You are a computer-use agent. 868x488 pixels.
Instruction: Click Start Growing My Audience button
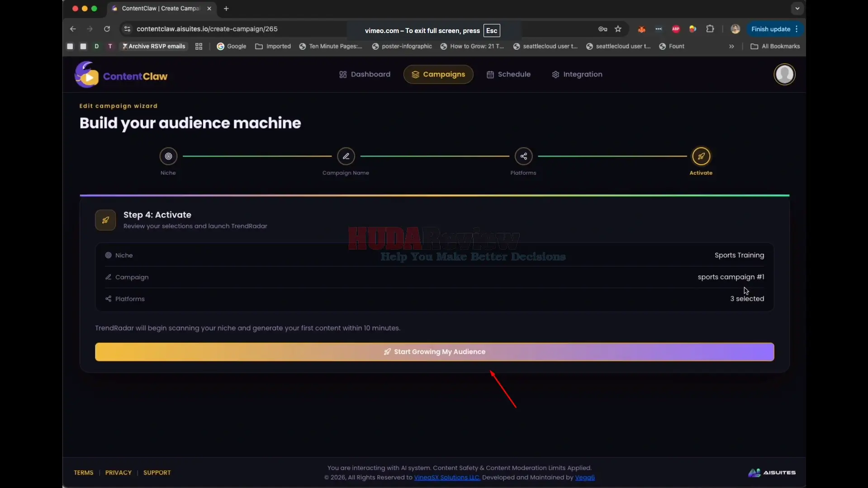[x=434, y=352]
